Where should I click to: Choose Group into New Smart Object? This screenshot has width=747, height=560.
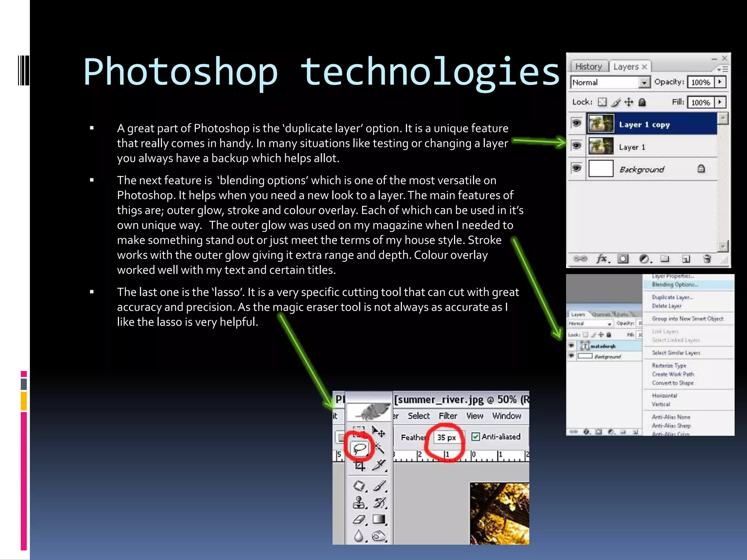pos(688,319)
